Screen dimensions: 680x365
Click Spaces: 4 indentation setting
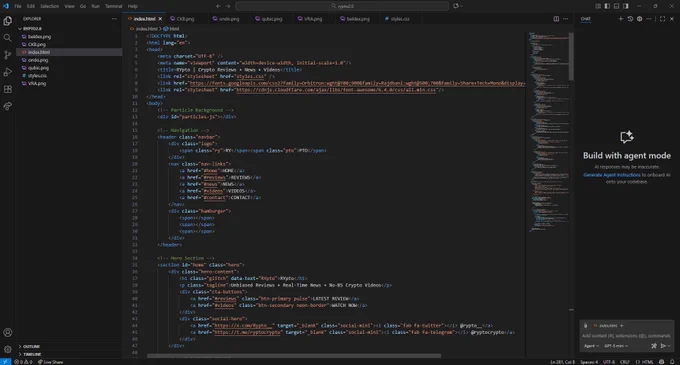point(589,362)
